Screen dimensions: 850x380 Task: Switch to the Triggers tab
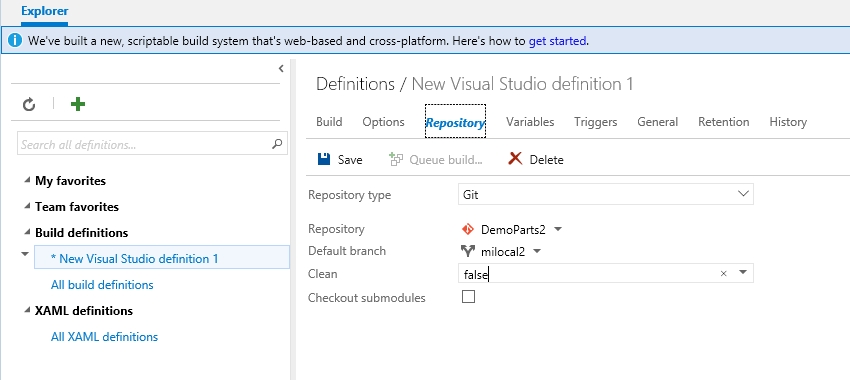tap(596, 122)
